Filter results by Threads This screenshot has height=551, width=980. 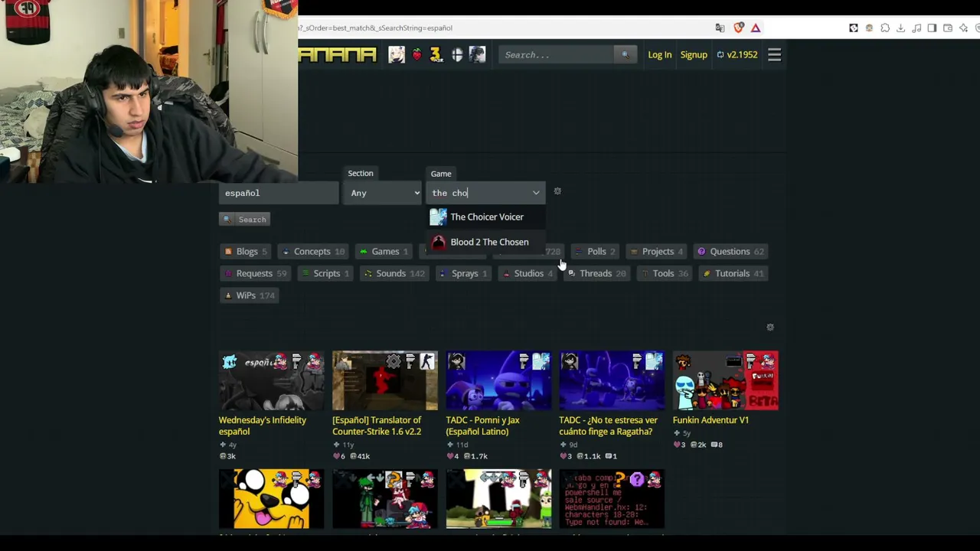[596, 274]
